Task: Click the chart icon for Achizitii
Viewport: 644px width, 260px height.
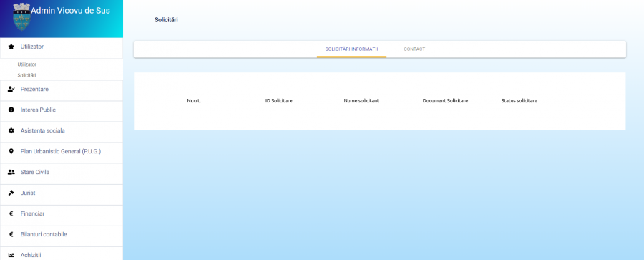Action: pos(11,255)
